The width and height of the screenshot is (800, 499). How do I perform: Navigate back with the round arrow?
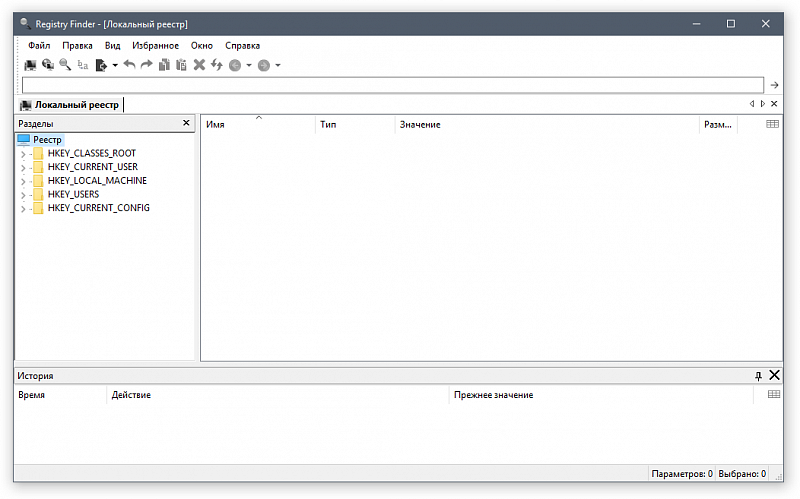[235, 65]
